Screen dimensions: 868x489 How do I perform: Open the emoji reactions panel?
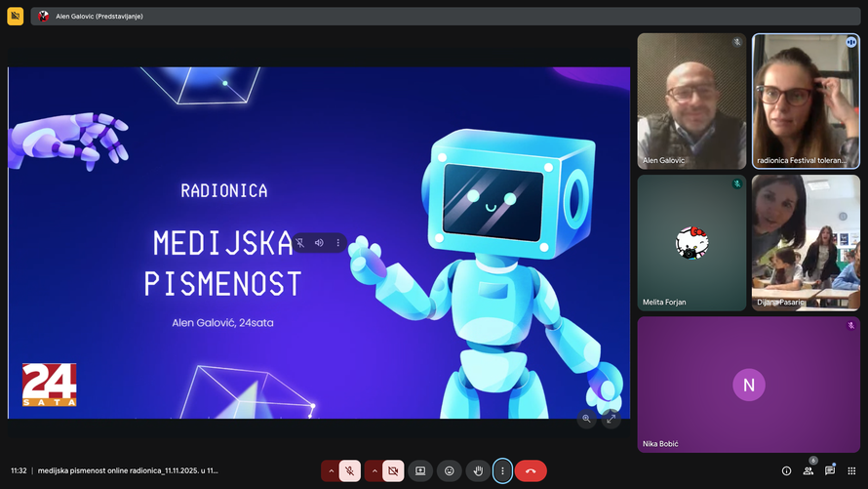coord(449,470)
